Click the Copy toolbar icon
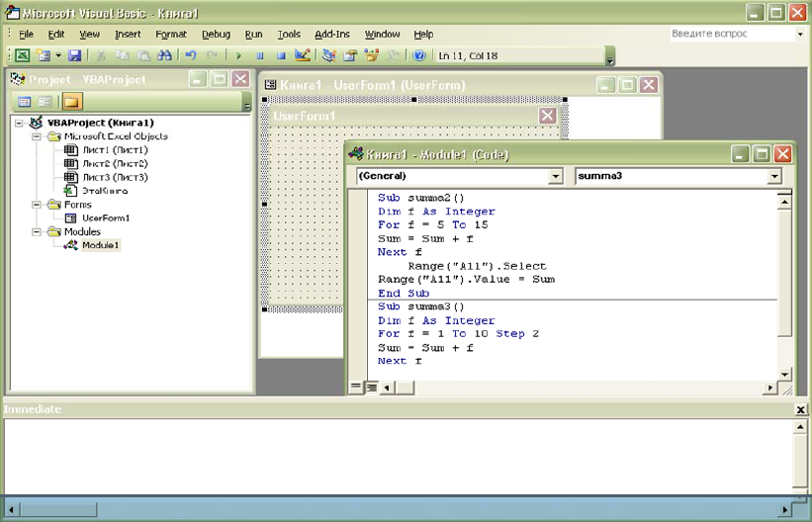 (123, 55)
